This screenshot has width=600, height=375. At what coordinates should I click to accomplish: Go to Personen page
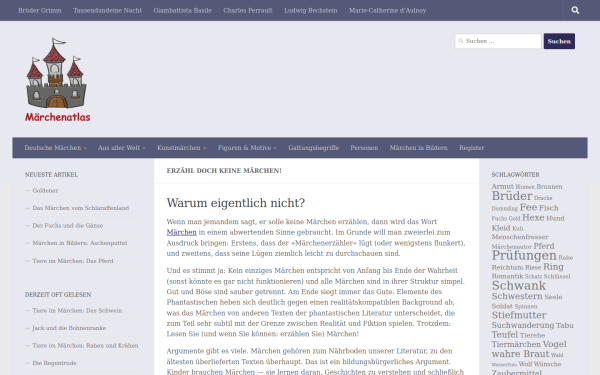point(364,148)
